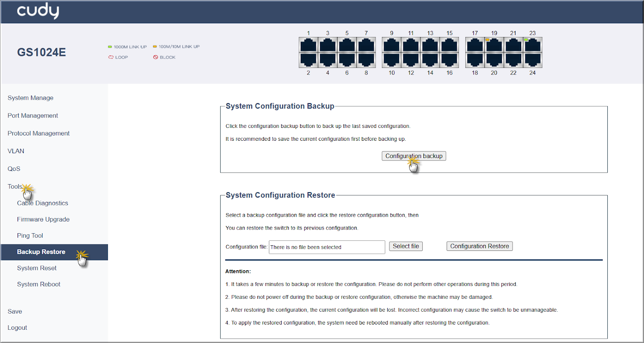
Task: Click port 13 icon on switch panel
Action: pos(430,45)
